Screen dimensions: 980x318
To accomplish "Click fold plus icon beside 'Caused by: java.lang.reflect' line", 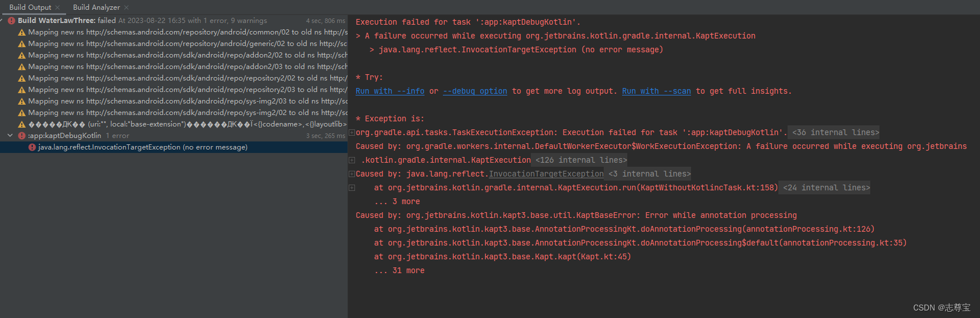I will click(x=352, y=174).
